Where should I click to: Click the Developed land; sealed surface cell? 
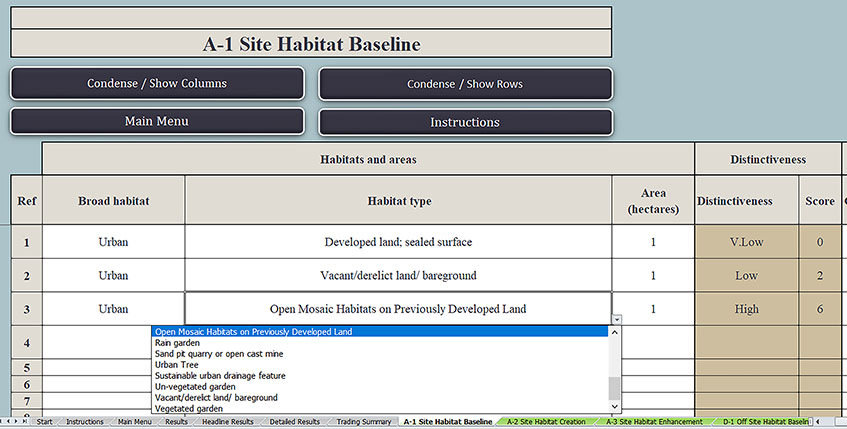click(398, 242)
